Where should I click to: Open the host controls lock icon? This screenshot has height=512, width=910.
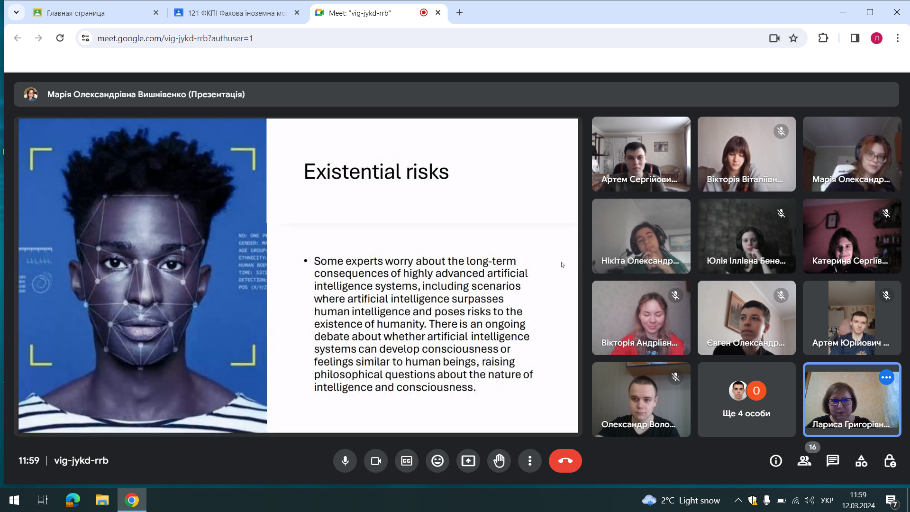(x=889, y=461)
